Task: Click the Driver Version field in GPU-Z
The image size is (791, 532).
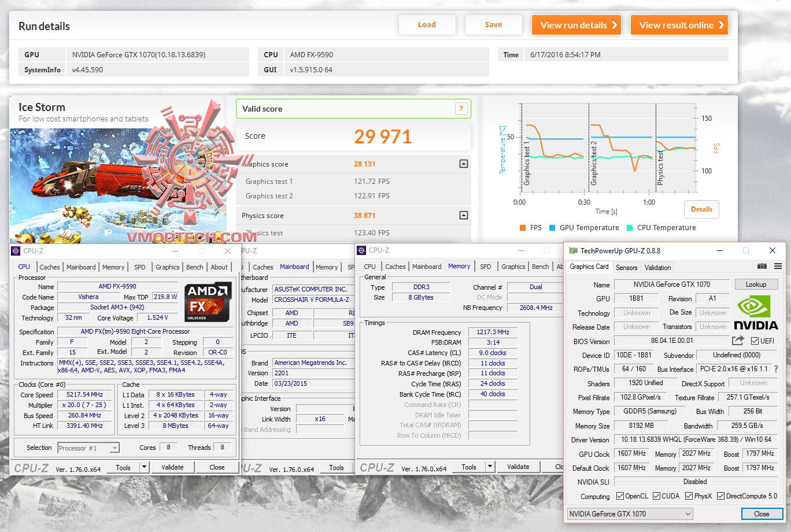Action: pyautogui.click(x=696, y=439)
